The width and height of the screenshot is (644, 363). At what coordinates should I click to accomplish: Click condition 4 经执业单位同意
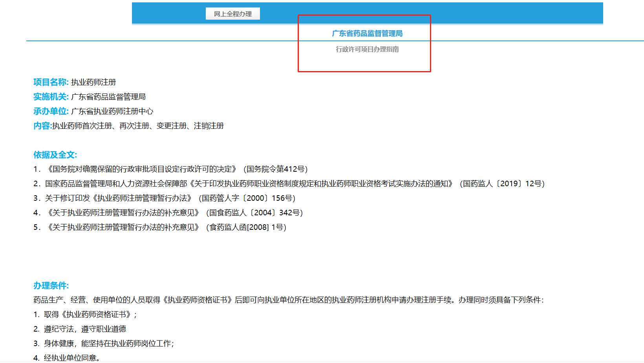72,357
